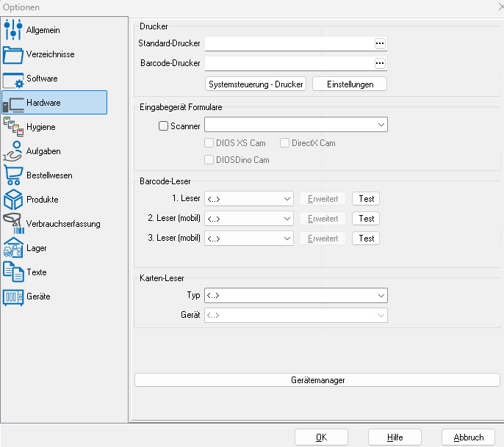504x447 pixels.
Task: Click the Gerätemanager button
Action: (317, 380)
